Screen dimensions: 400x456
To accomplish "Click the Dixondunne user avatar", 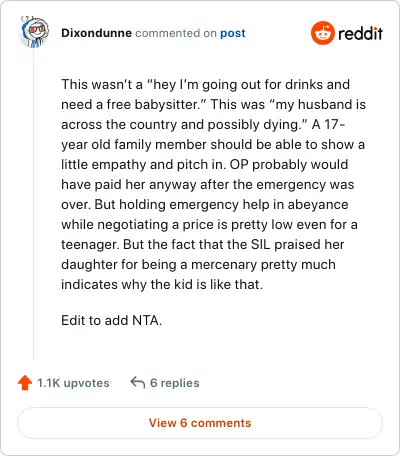I will (x=34, y=32).
